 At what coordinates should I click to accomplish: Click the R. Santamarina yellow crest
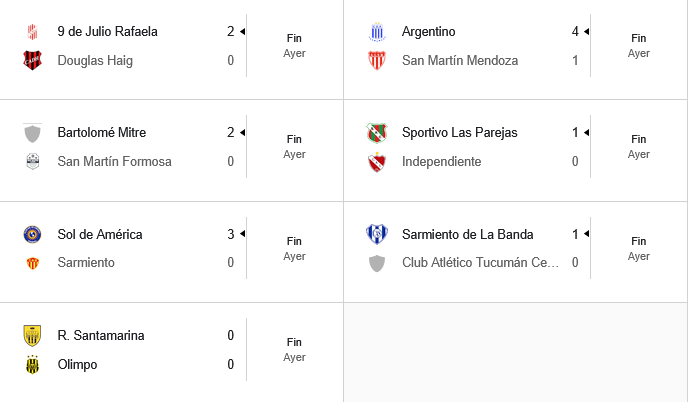click(32, 336)
